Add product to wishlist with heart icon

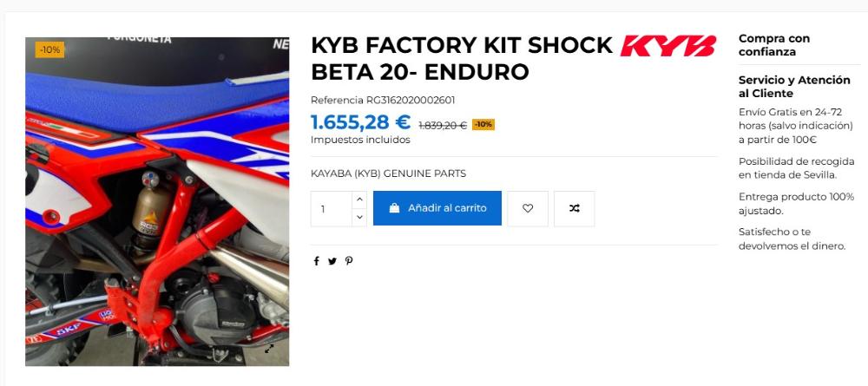(x=528, y=208)
